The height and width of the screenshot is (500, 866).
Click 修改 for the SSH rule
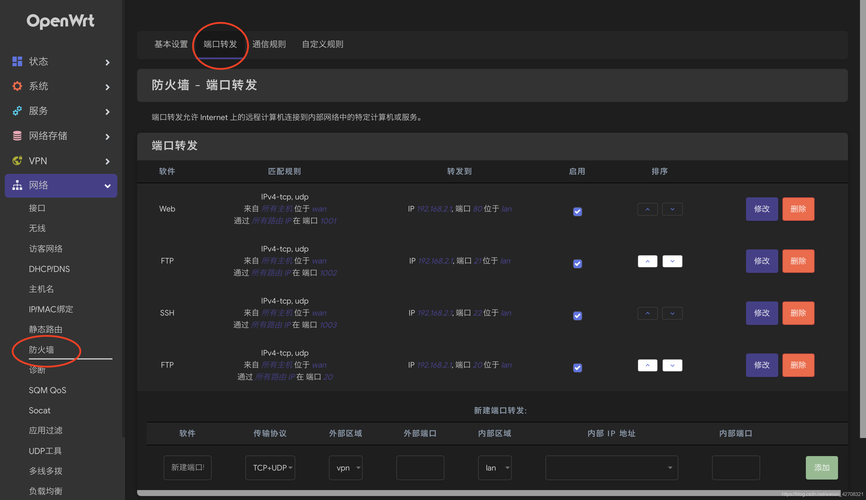click(x=762, y=313)
